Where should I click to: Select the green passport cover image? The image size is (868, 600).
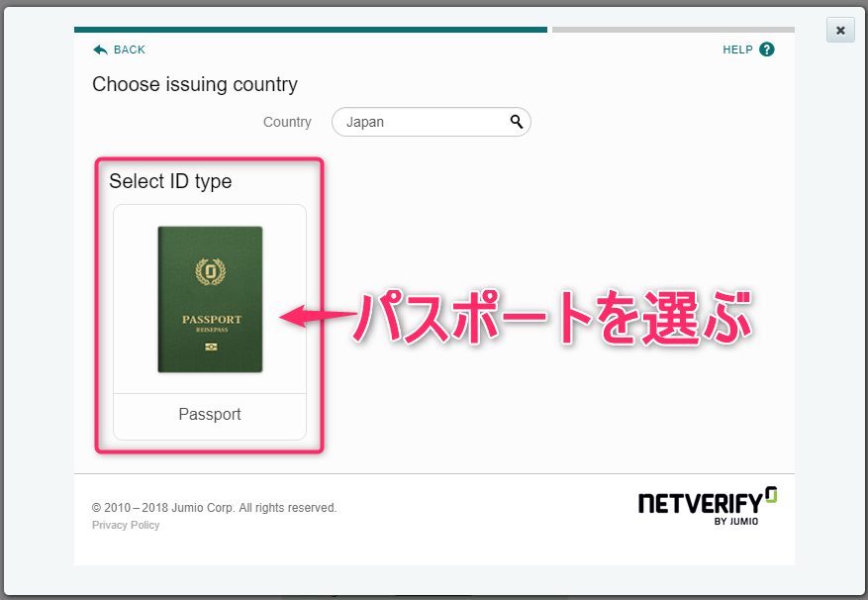pyautogui.click(x=210, y=299)
